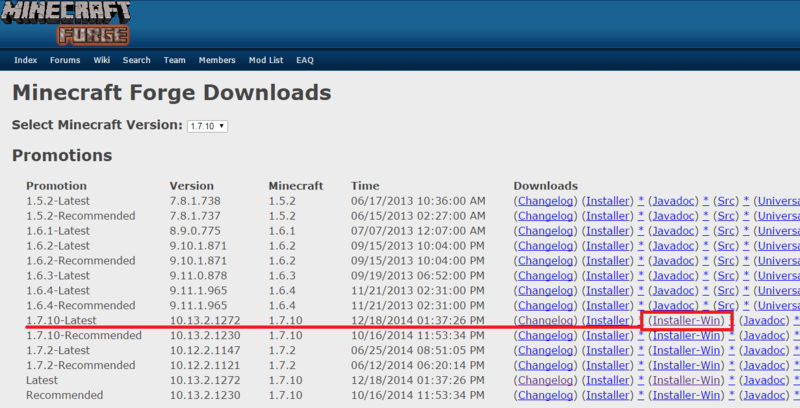Click the 1.6.4-Recommended promotion name

pyautogui.click(x=81, y=305)
